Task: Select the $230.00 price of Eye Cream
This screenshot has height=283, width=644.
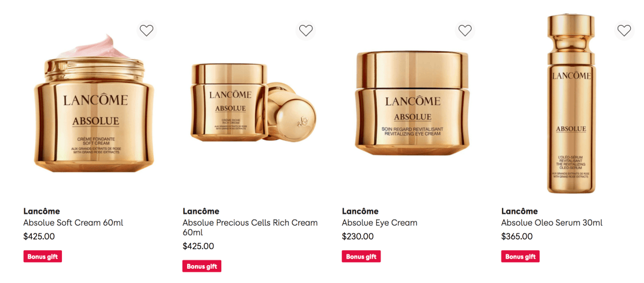Action: (x=358, y=236)
